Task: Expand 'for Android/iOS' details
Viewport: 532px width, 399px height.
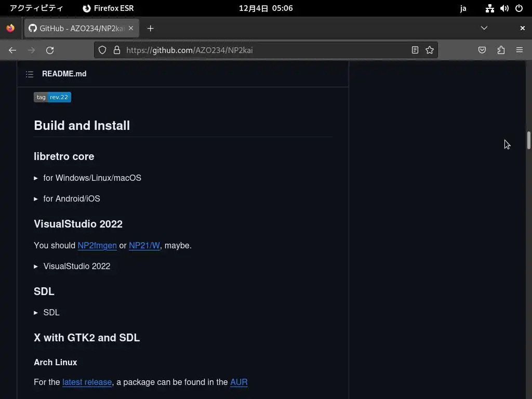Action: pyautogui.click(x=67, y=199)
